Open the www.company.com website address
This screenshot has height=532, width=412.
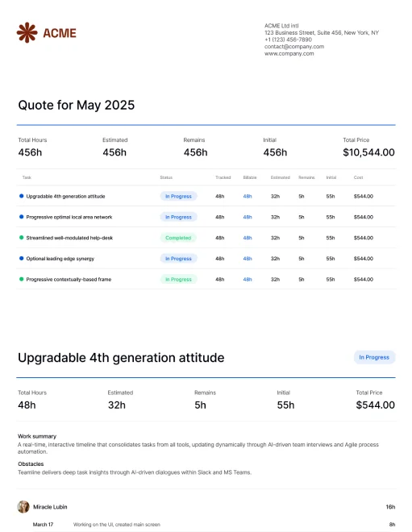(289, 54)
